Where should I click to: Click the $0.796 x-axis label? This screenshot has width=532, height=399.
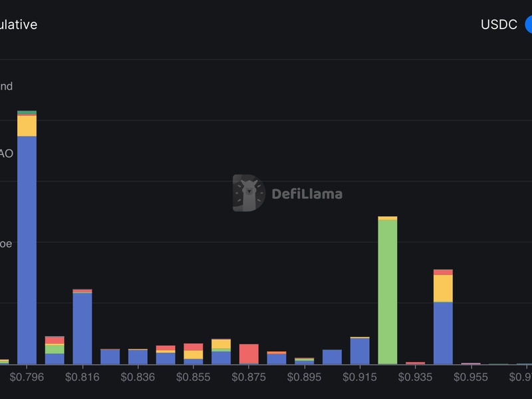pyautogui.click(x=27, y=377)
